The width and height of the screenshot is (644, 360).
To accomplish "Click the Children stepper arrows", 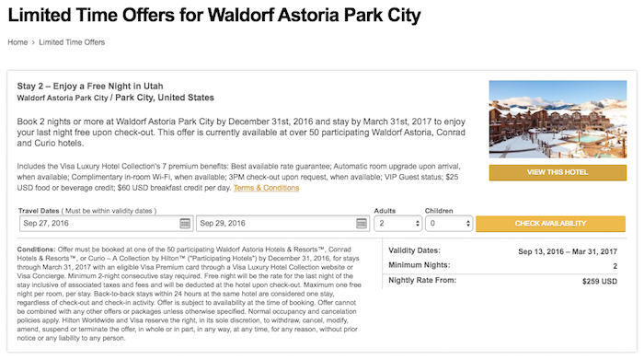I will (x=467, y=224).
